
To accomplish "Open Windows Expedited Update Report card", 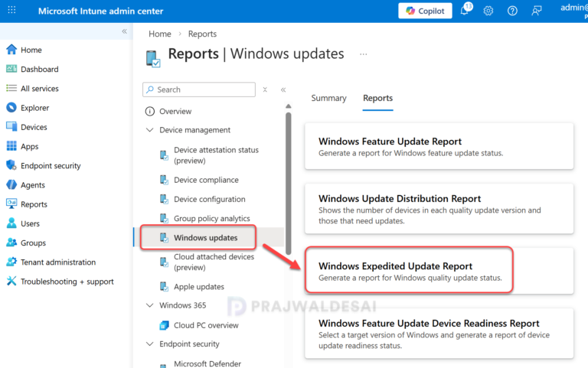I will 439,271.
